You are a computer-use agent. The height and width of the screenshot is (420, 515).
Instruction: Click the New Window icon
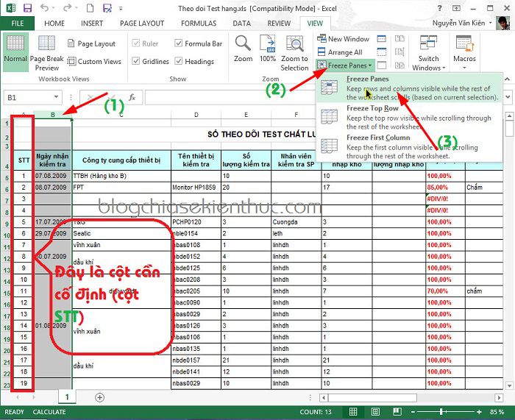(322, 39)
